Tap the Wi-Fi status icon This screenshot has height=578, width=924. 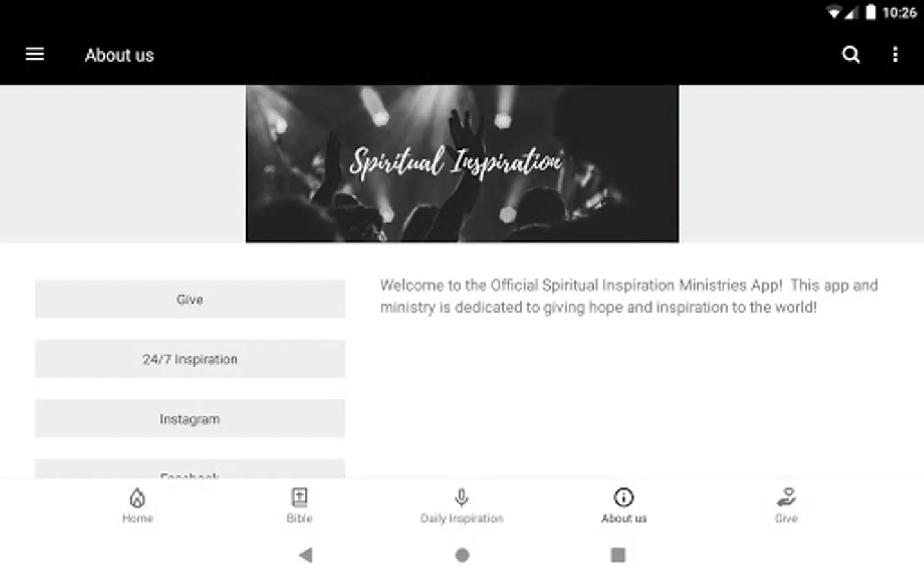point(833,13)
